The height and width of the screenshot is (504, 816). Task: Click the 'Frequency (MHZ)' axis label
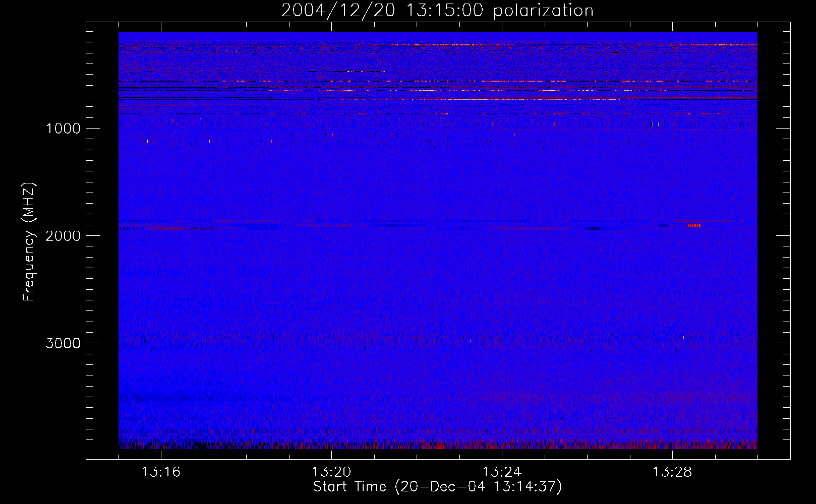(x=28, y=242)
